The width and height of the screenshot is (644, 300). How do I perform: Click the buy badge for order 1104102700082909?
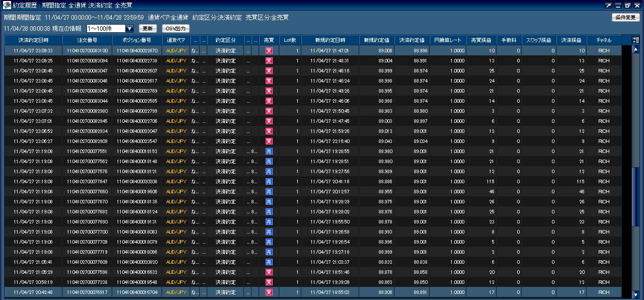(269, 141)
